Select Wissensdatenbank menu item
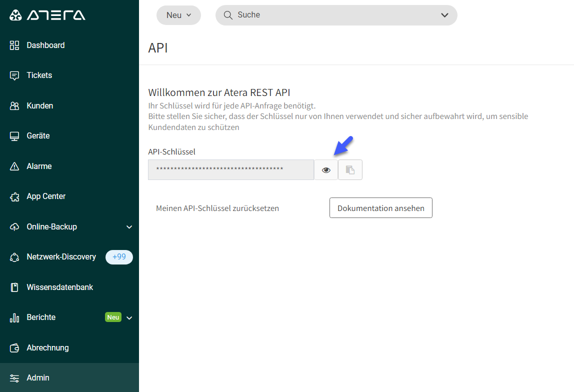 69,287
